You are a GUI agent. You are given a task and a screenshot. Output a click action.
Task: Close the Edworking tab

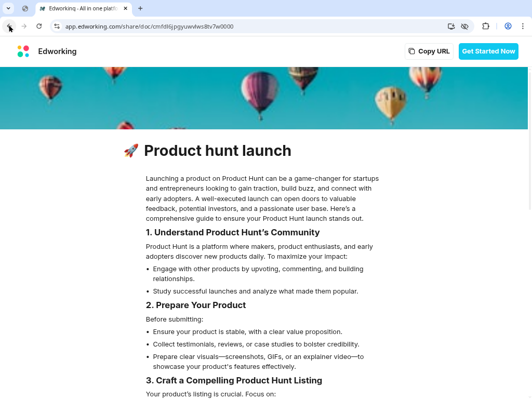click(125, 8)
